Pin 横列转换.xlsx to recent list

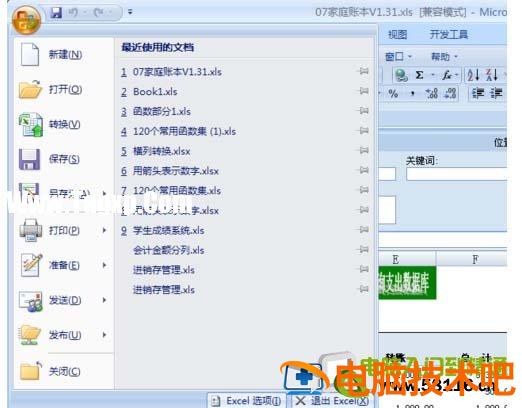363,150
